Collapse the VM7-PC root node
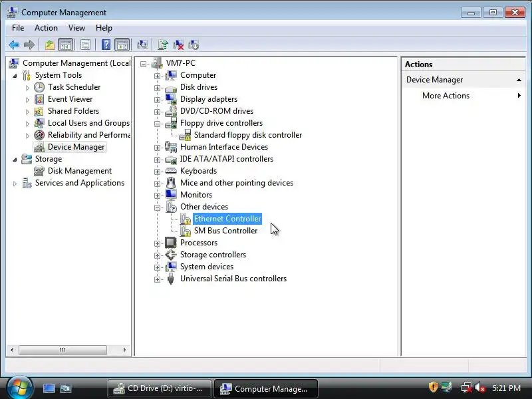This screenshot has height=399, width=532. pyautogui.click(x=143, y=64)
